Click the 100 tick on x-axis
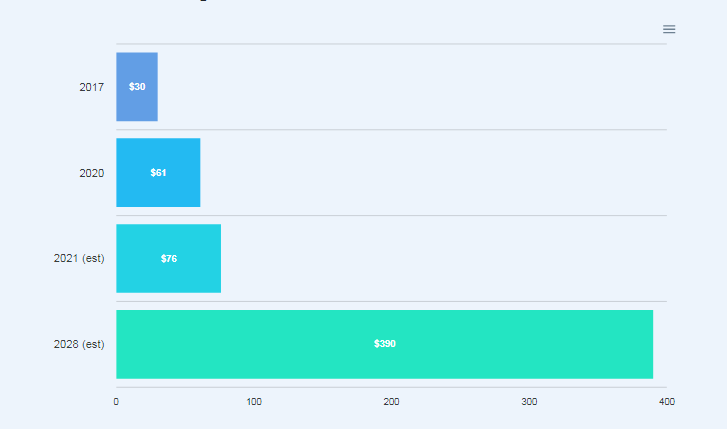727x429 pixels. [254, 402]
